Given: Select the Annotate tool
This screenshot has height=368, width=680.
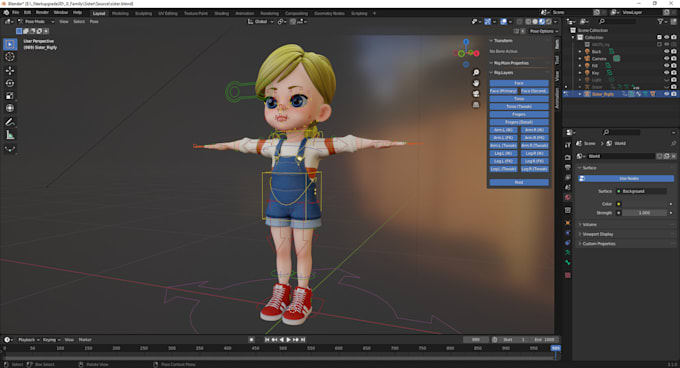Looking at the screenshot, I should 10,122.
